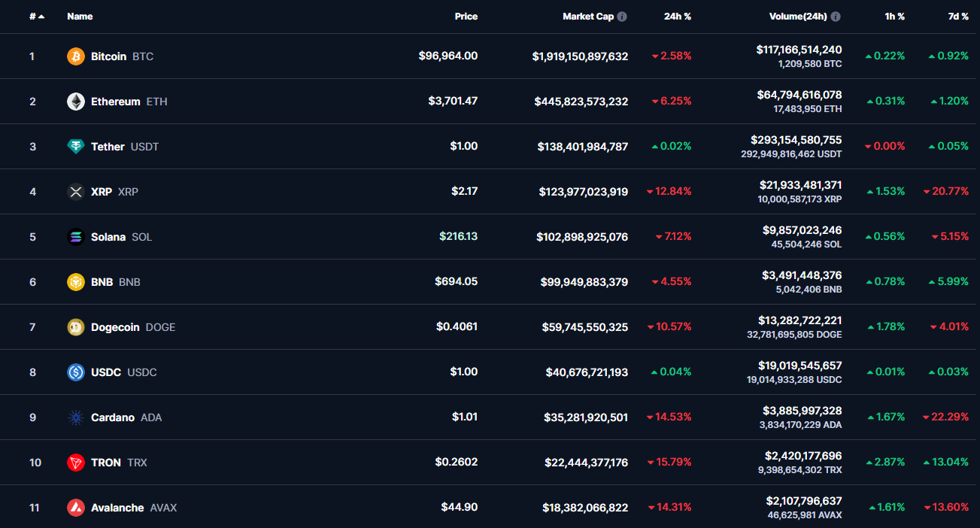The image size is (980, 528).
Task: Sort by rank using # header
Action: coord(37,17)
